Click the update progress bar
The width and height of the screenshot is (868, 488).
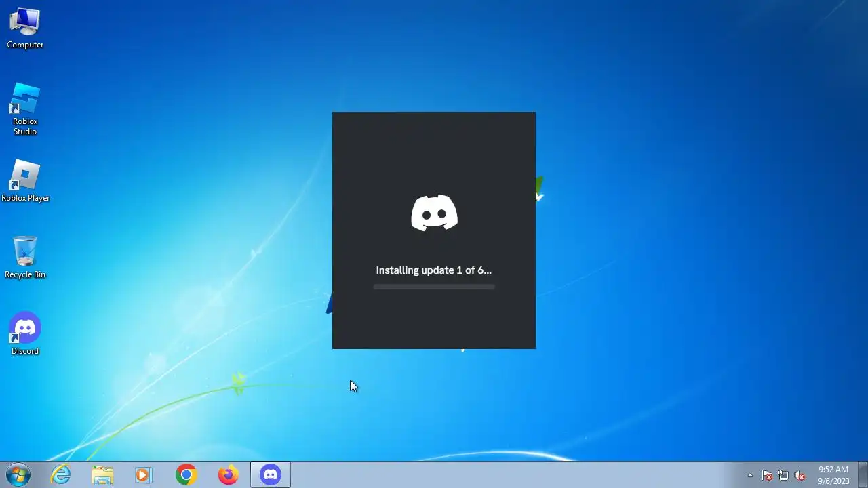tap(434, 287)
